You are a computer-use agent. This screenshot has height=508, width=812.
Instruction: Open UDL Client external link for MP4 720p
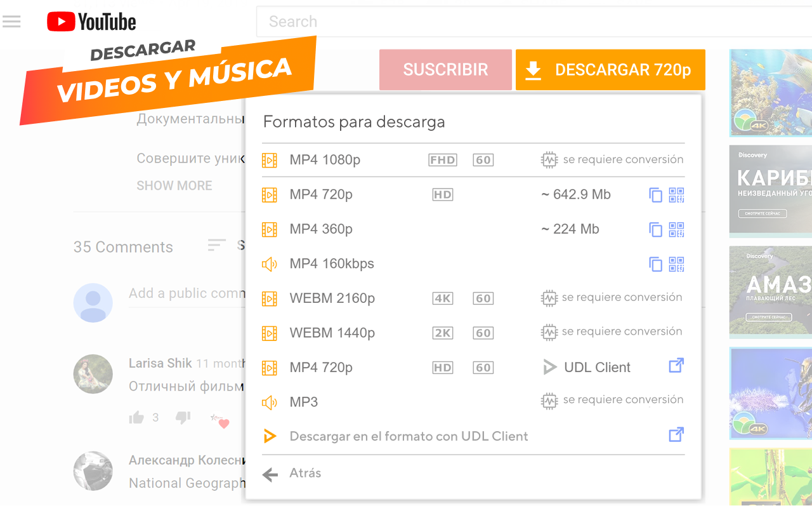pos(676,366)
